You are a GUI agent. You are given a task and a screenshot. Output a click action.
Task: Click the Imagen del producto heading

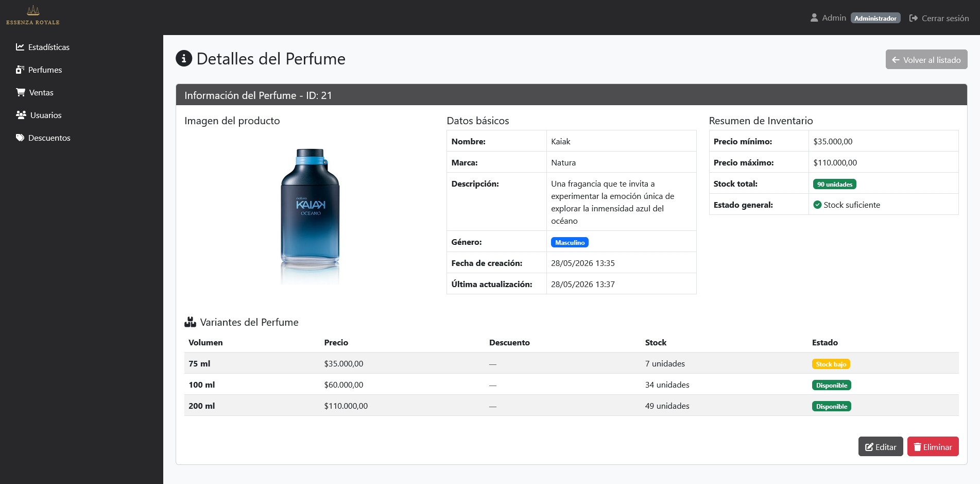(x=232, y=121)
